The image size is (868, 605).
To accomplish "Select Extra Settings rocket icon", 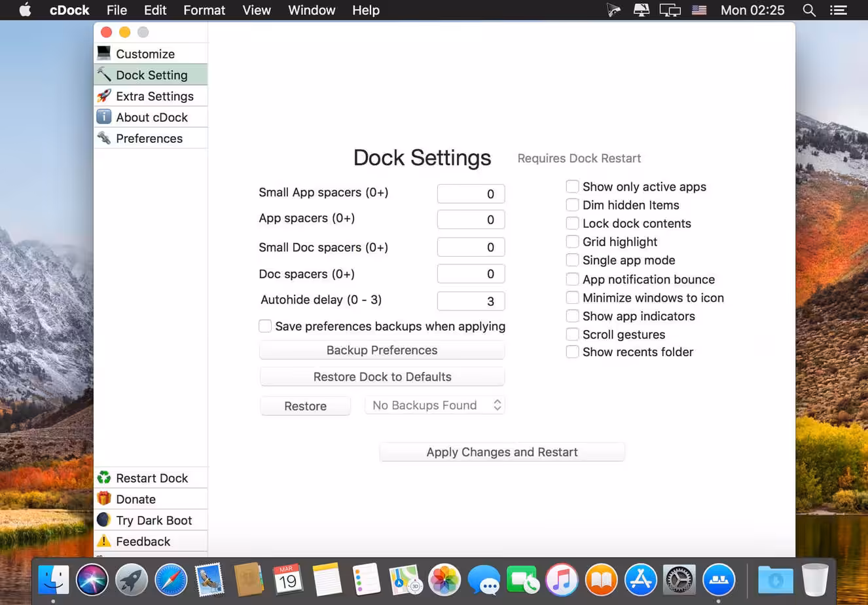I will (x=104, y=96).
